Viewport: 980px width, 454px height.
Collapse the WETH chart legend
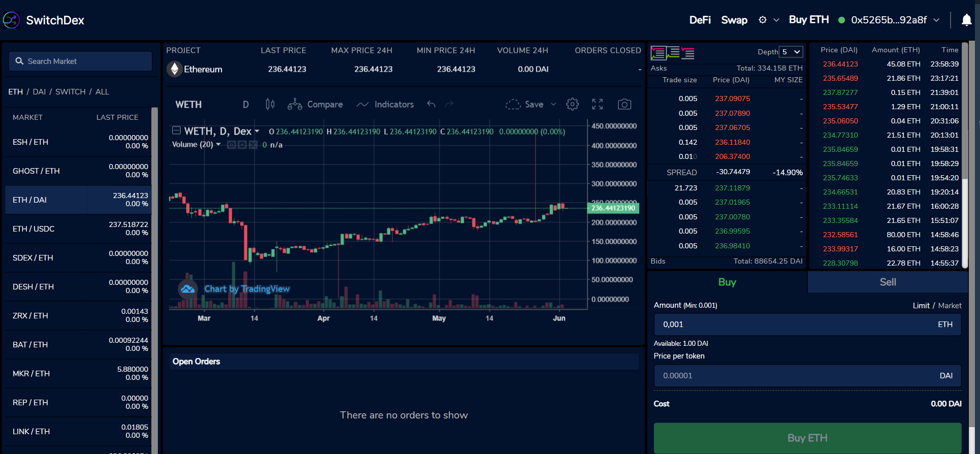(x=176, y=131)
